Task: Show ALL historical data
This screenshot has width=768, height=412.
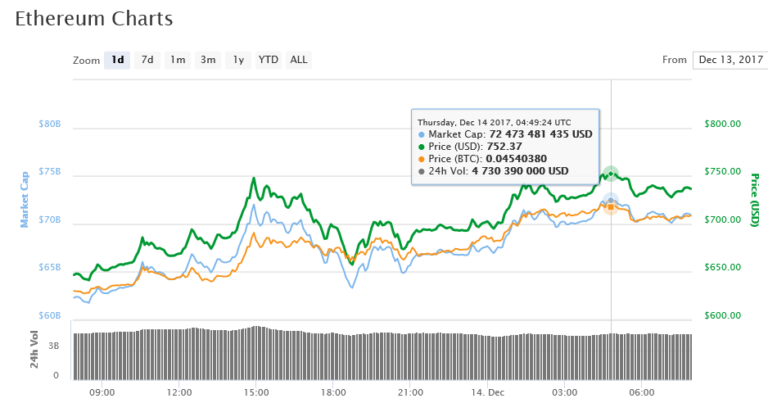Action: [x=298, y=60]
